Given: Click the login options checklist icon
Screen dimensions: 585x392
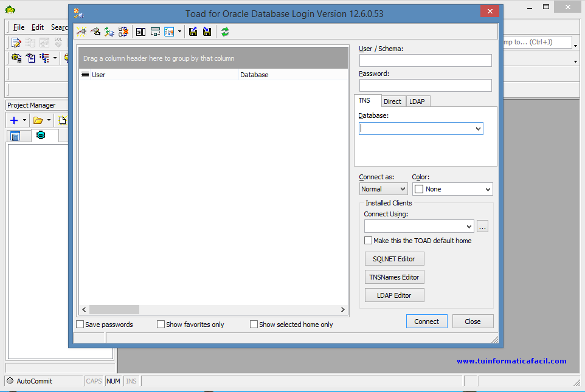Looking at the screenshot, I should coord(170,32).
